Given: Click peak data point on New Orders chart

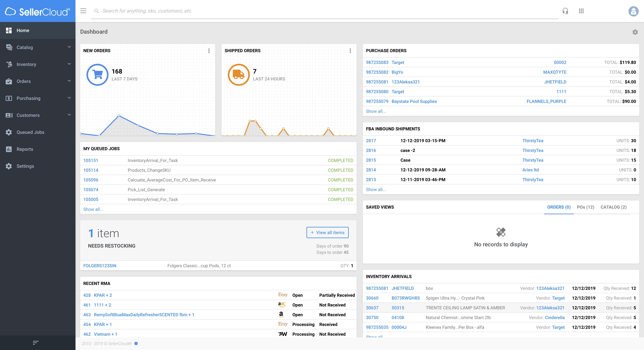Looking at the screenshot, I should click(119, 116).
